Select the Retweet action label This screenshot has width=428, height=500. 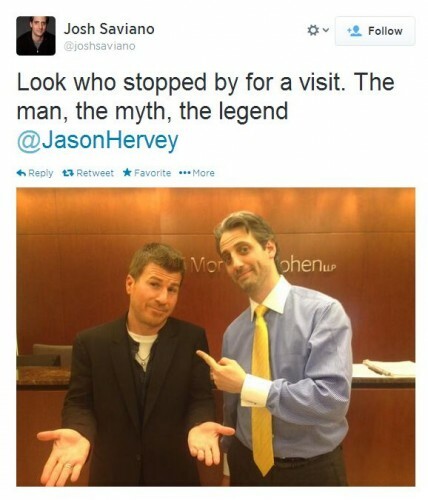(95, 173)
